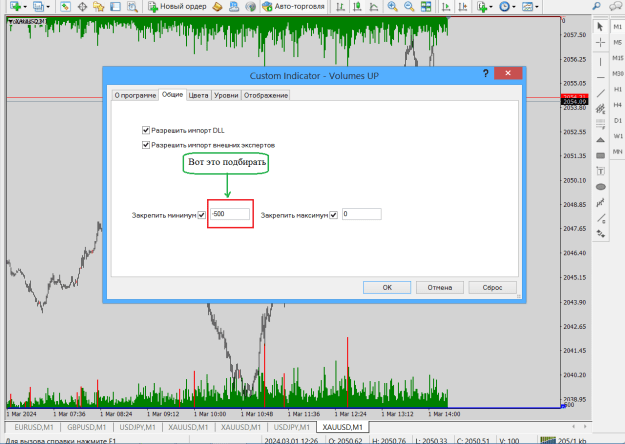Toggle the Закрепить минимум checkbox
The width and height of the screenshot is (625, 444).
click(x=202, y=215)
